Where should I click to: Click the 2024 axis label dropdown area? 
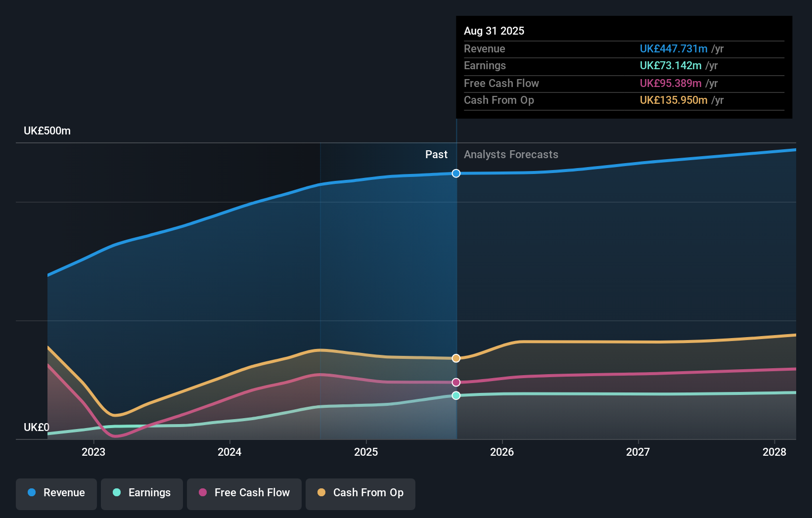[229, 452]
